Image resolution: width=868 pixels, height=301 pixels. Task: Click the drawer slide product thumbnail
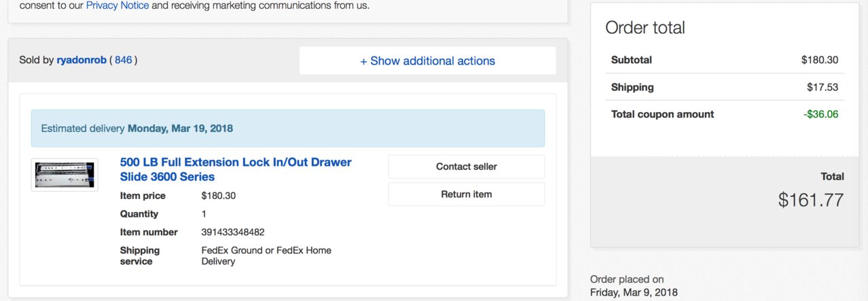point(65,175)
